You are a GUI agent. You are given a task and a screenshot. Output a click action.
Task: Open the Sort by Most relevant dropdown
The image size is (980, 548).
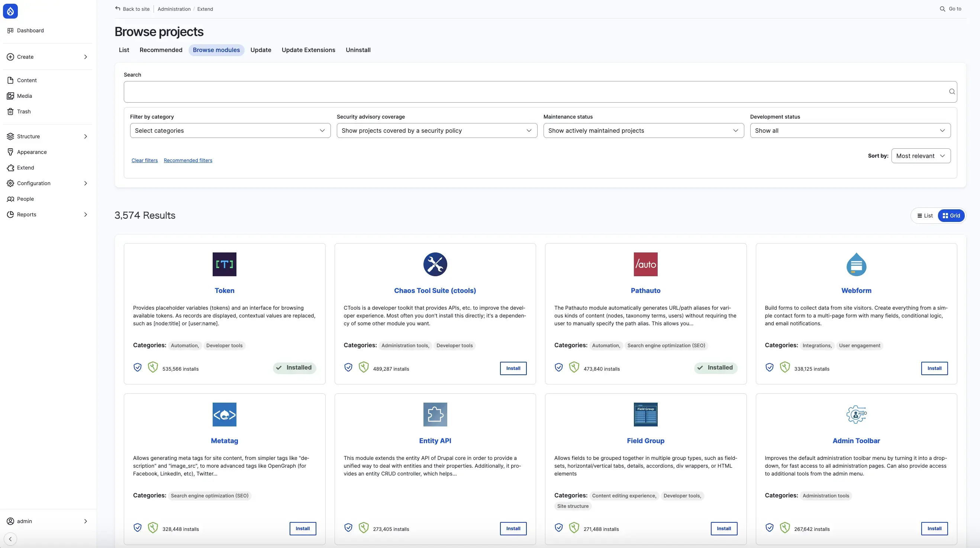[x=920, y=156]
